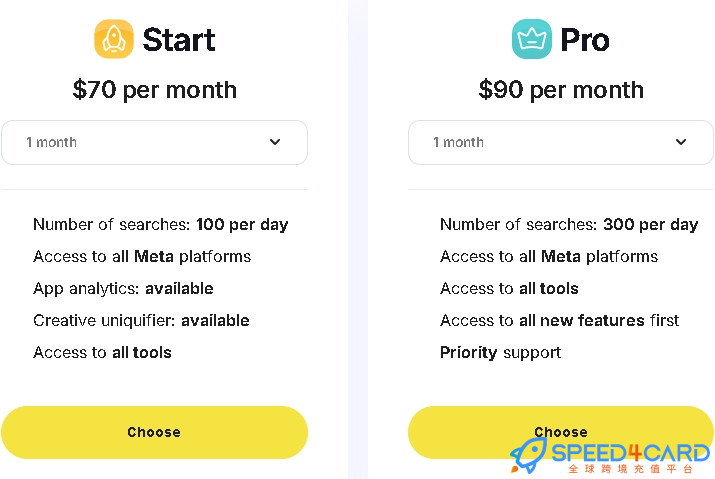
Task: Click the Priority support feature line
Action: (x=501, y=353)
